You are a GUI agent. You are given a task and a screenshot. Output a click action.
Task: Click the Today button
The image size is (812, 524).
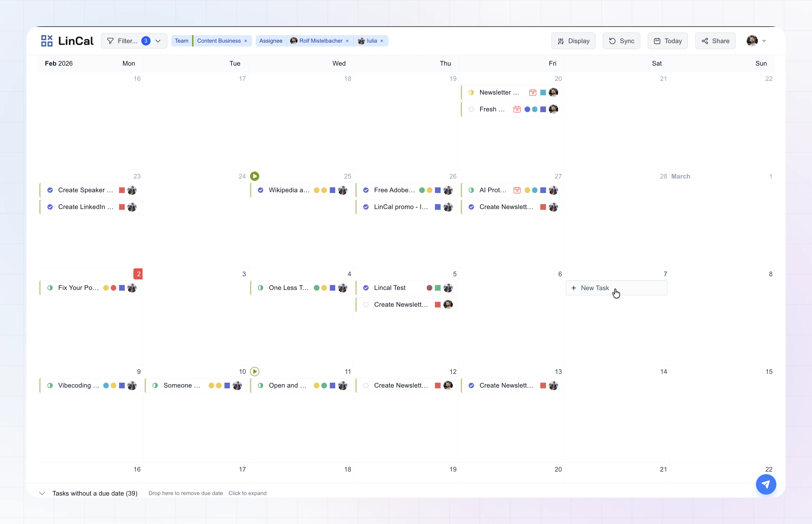(667, 41)
